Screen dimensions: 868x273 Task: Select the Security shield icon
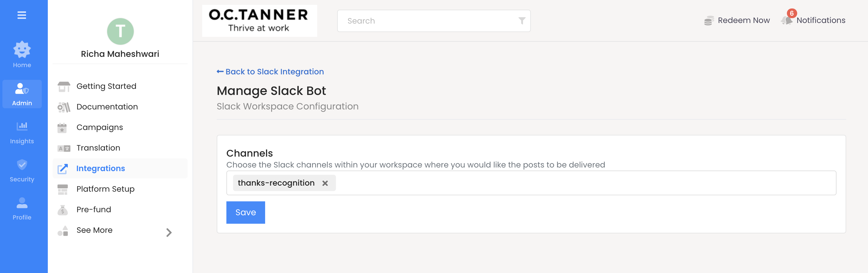22,164
